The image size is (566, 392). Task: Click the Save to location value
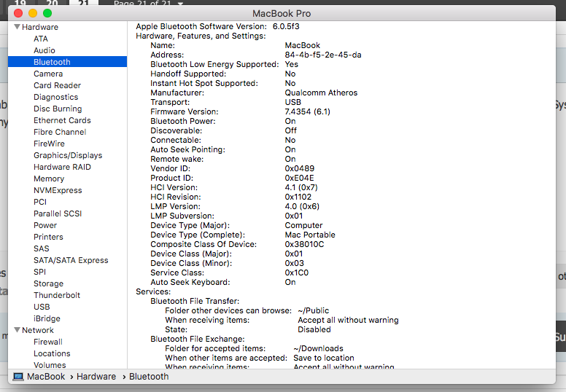324,358
